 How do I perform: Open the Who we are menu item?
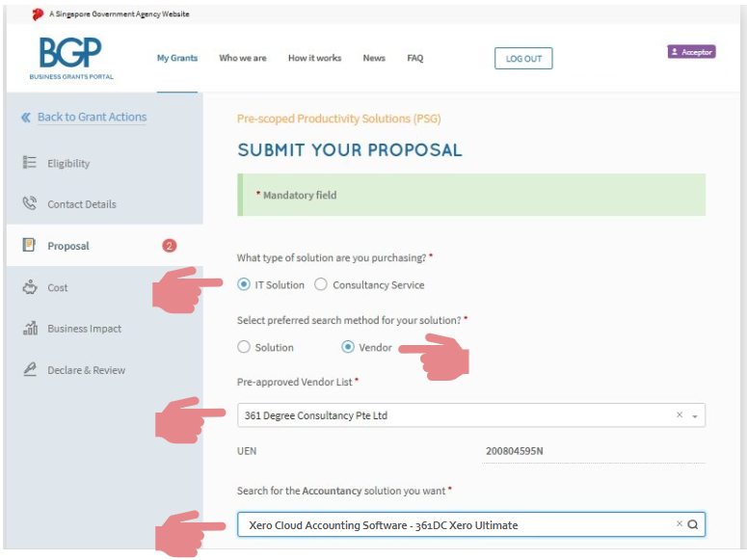243,58
